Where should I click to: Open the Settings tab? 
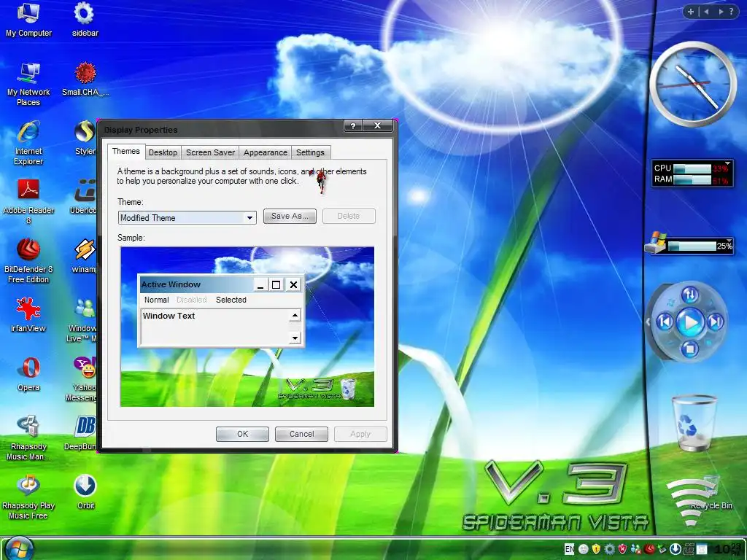[x=310, y=152]
